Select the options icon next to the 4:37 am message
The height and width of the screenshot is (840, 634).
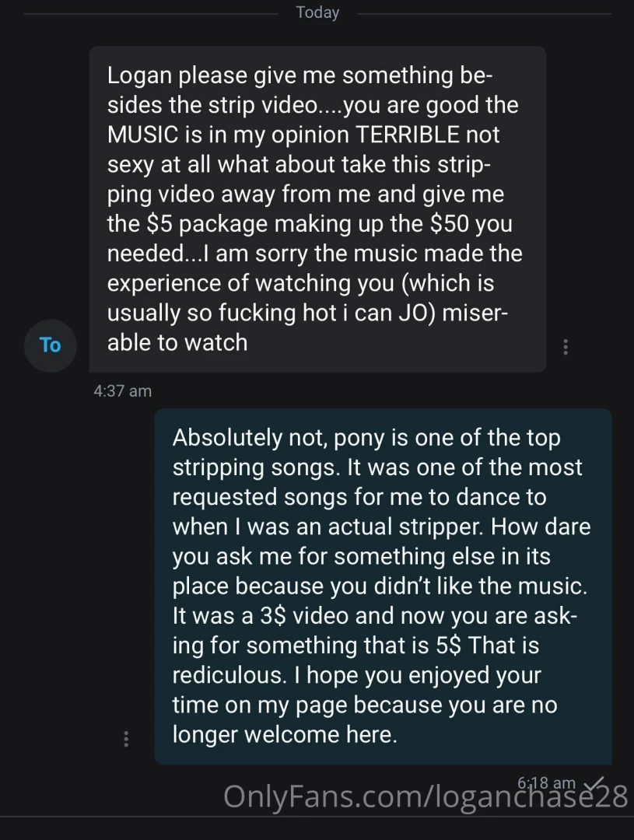pyautogui.click(x=566, y=346)
